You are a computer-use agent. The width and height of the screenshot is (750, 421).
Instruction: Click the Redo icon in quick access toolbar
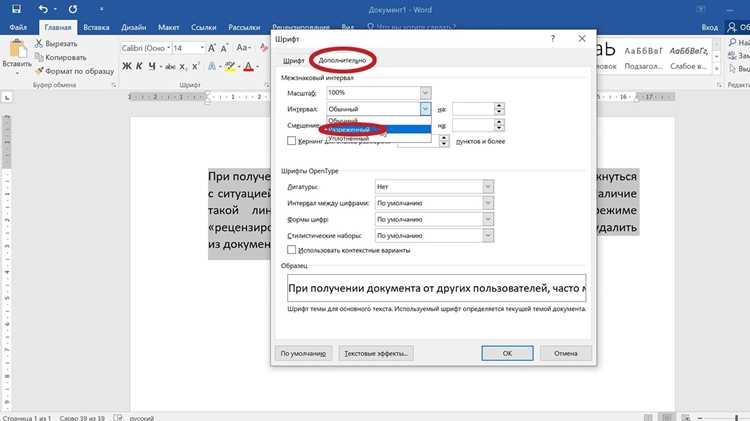[73, 9]
